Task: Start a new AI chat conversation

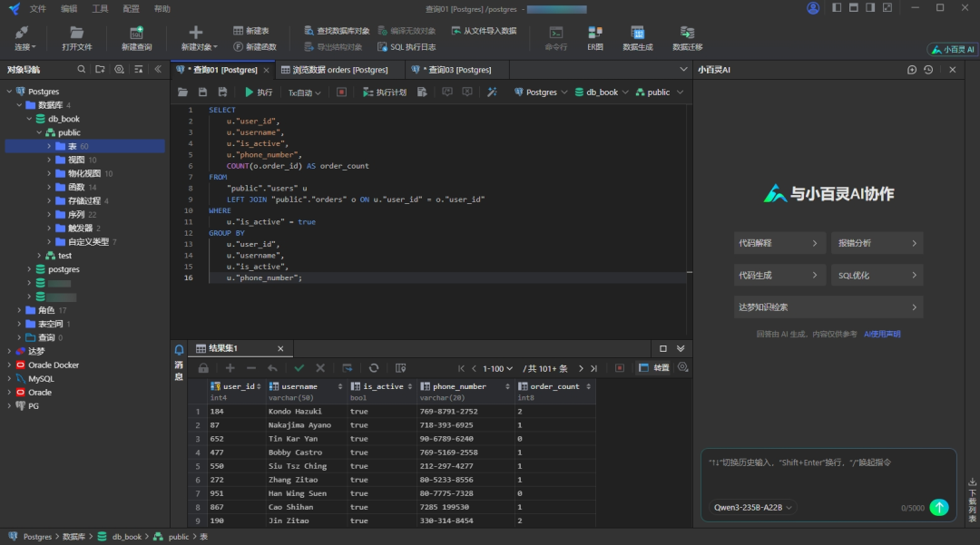Action: (912, 70)
